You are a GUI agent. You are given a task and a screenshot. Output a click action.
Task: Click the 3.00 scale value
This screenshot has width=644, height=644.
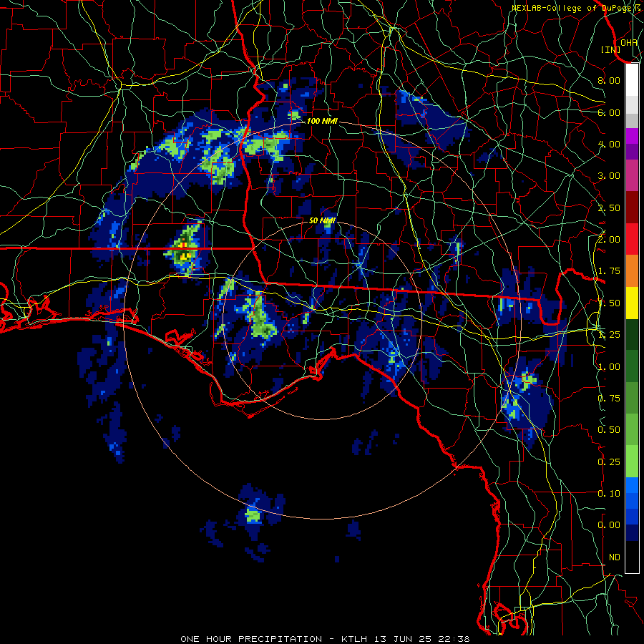609,176
